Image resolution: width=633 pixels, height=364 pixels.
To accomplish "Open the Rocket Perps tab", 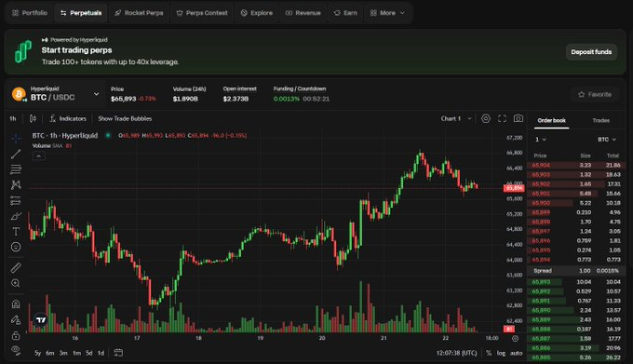I will tap(139, 13).
